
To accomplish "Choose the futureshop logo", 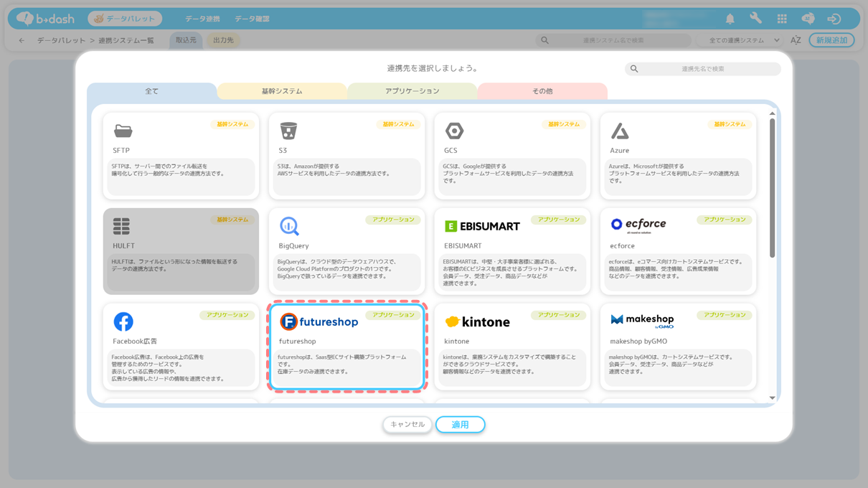I will 319,322.
